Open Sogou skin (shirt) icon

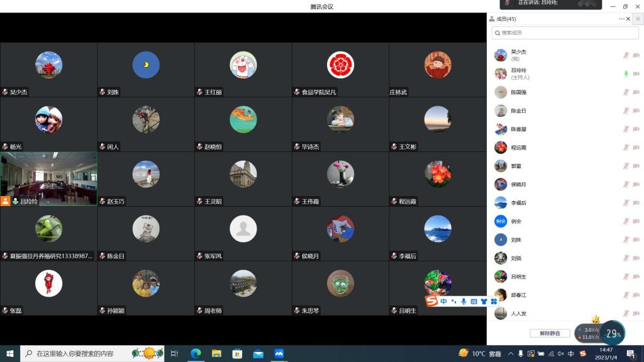tap(484, 302)
